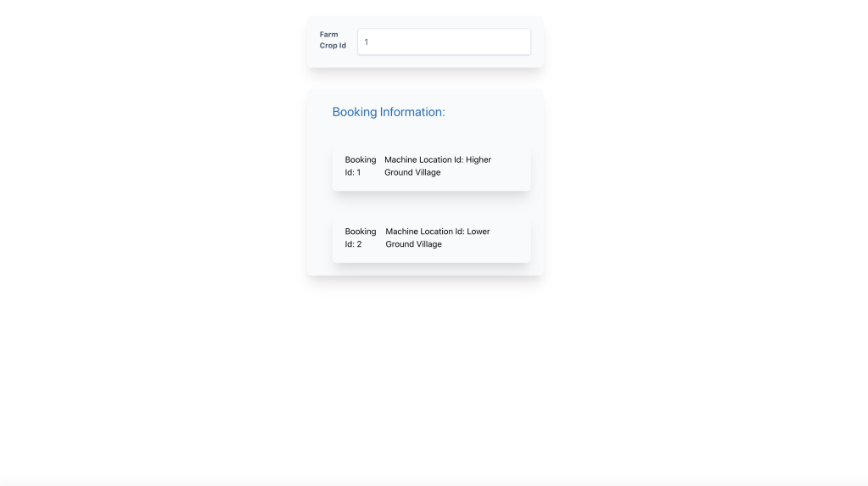
Task: Click the word "Higher" in the first booking
Action: [479, 159]
